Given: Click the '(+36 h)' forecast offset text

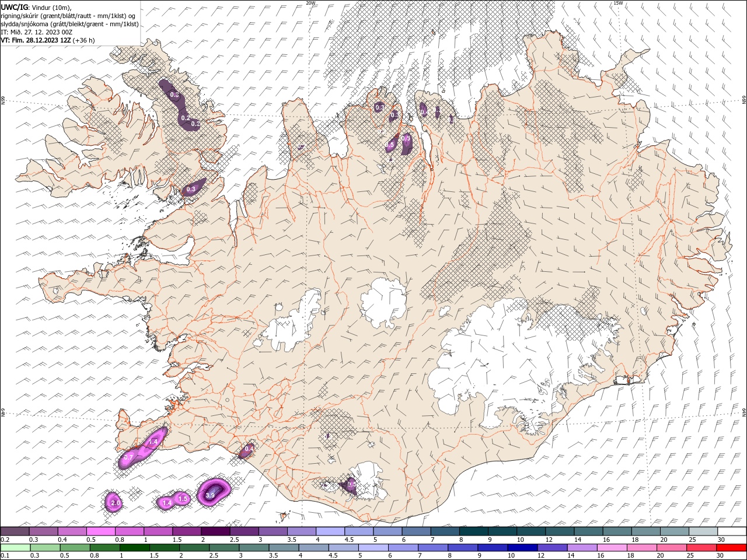Looking at the screenshot, I should [84, 40].
